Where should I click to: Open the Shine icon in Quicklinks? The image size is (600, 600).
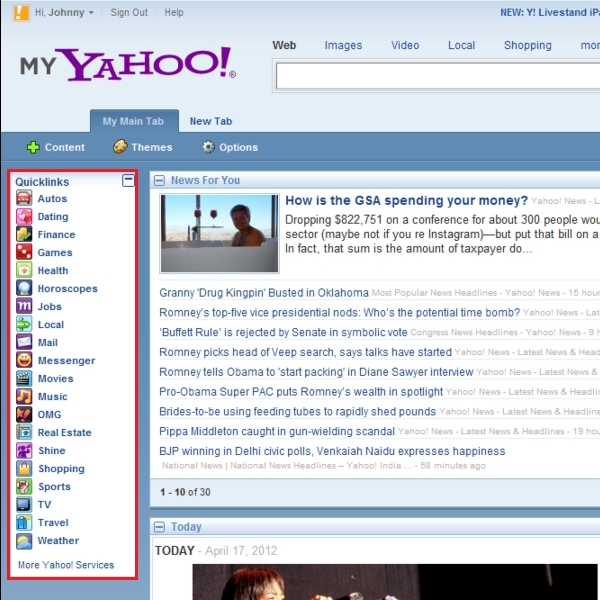tap(24, 450)
